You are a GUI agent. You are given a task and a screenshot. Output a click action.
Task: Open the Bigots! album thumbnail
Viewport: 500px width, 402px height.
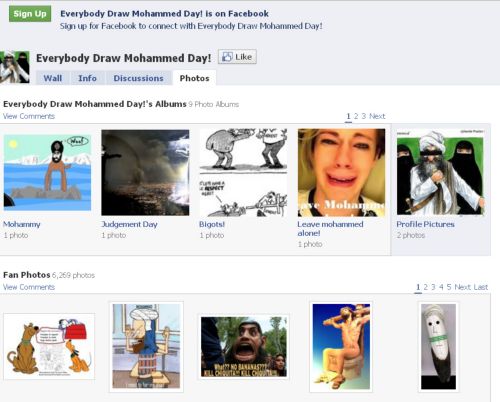243,172
